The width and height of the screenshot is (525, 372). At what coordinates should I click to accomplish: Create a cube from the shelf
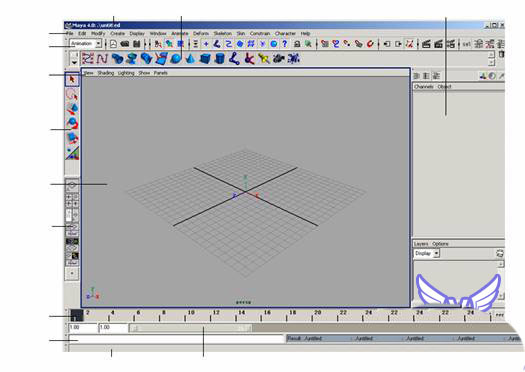coord(205,59)
